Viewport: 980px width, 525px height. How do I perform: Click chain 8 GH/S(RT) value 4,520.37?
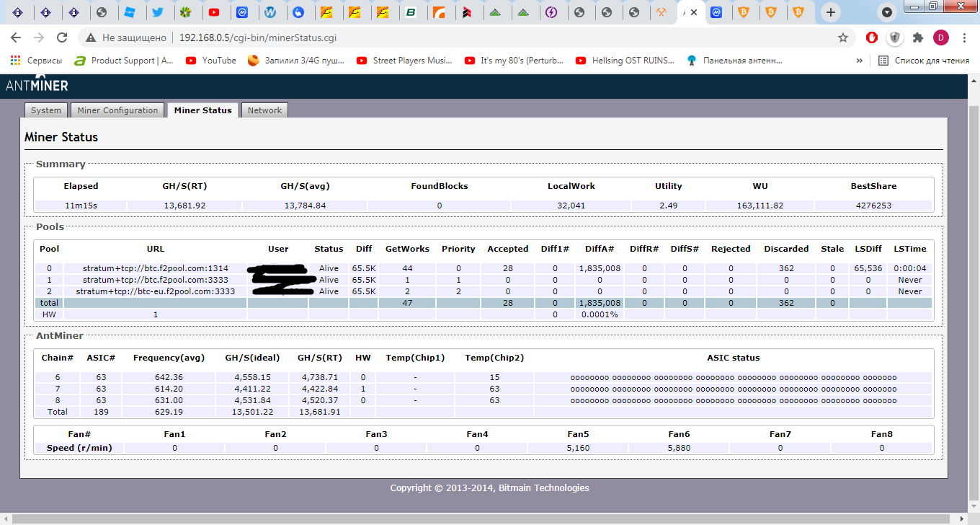(320, 400)
